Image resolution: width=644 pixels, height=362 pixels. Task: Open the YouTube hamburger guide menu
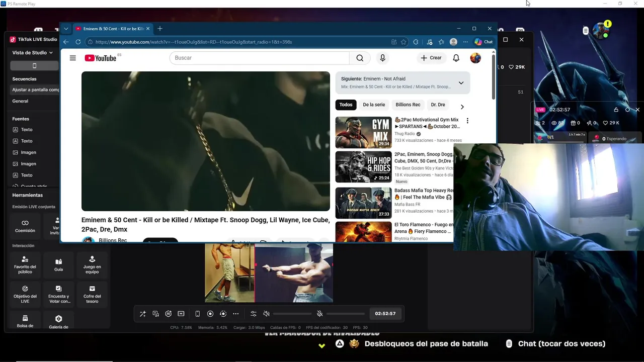(x=73, y=58)
